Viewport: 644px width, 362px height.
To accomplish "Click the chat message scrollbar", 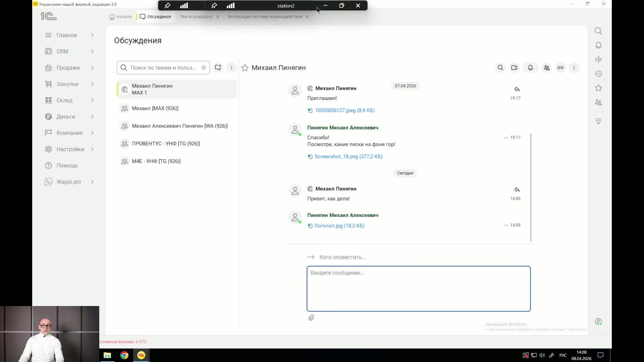I will (531, 188).
